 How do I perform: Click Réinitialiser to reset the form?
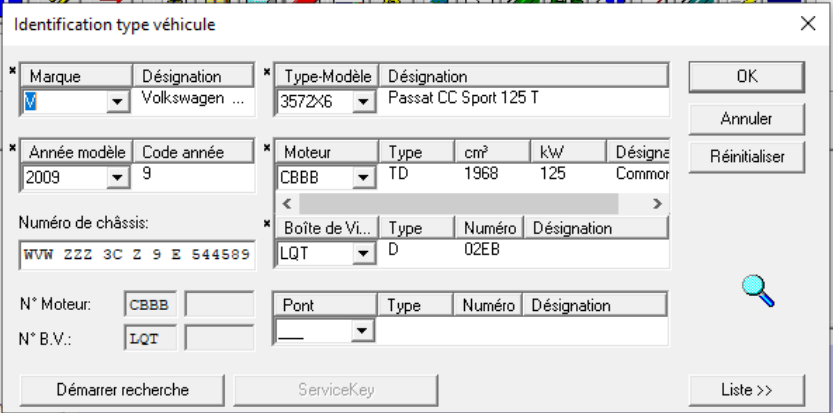coord(747,157)
